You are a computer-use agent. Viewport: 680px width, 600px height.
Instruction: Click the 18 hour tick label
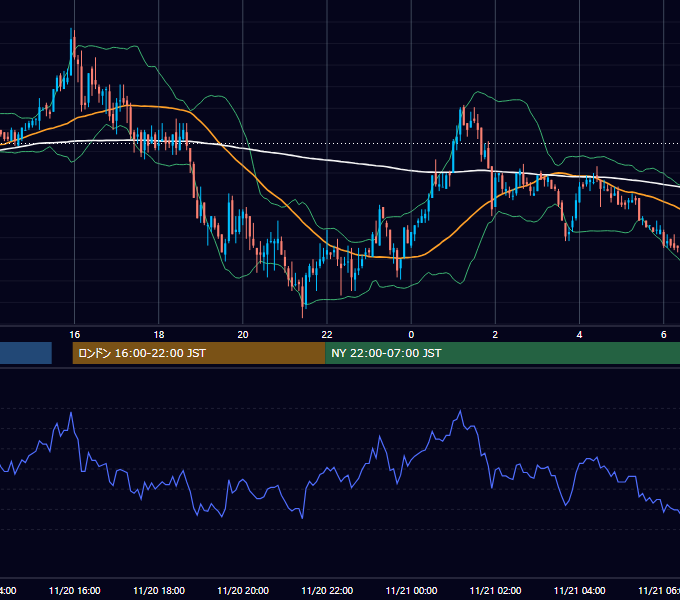(159, 334)
